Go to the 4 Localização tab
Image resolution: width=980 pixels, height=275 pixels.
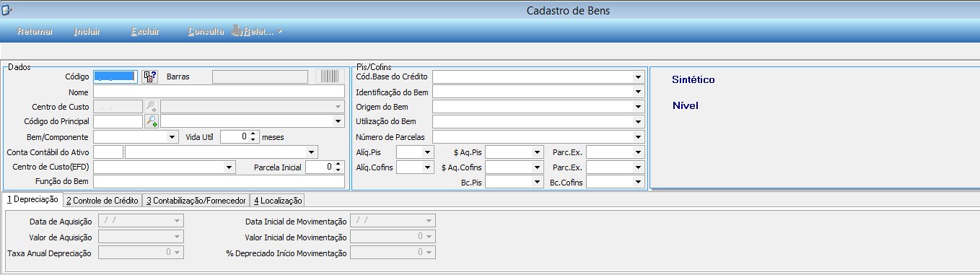[x=278, y=201]
